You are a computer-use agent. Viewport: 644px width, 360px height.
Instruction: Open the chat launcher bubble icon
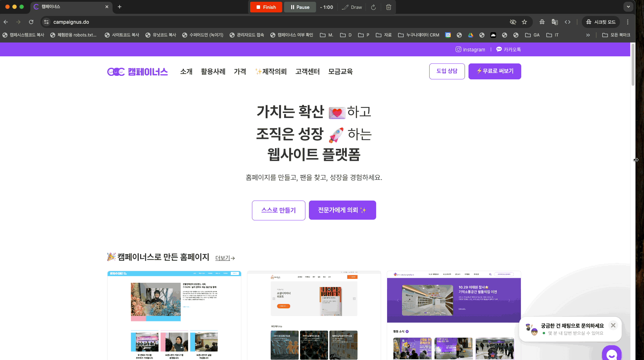click(611, 354)
